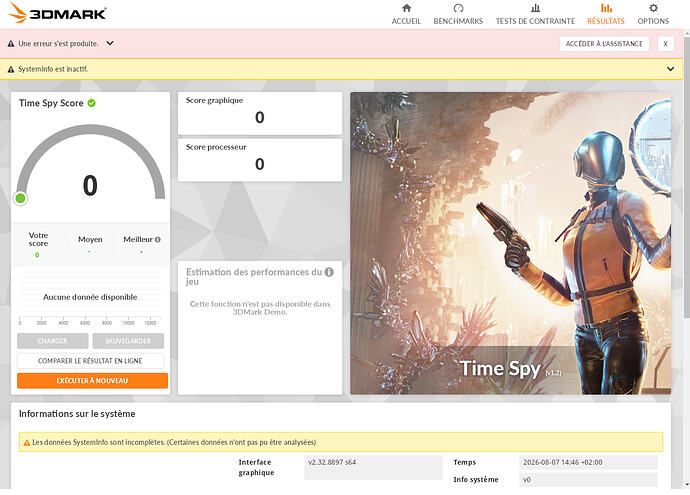Click warning icon in incomplete SystemInfo notice

click(x=26, y=443)
